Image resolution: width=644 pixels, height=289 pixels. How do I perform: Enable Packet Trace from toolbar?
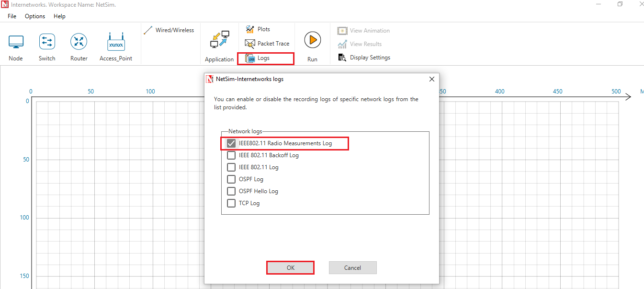point(267,44)
